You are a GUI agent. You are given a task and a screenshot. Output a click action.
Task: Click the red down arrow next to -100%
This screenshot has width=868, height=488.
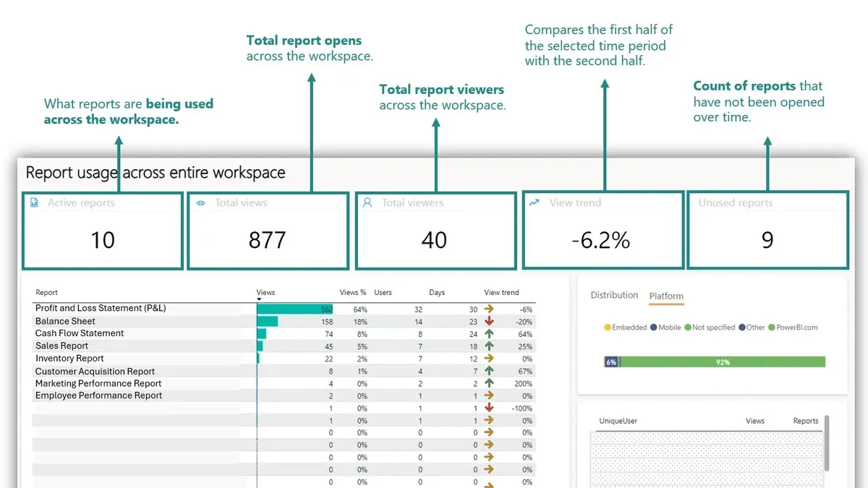[489, 408]
